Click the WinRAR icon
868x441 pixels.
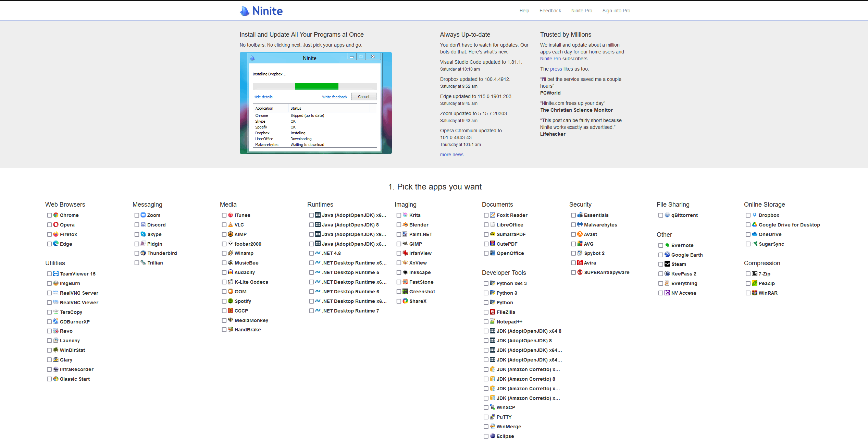pos(755,293)
